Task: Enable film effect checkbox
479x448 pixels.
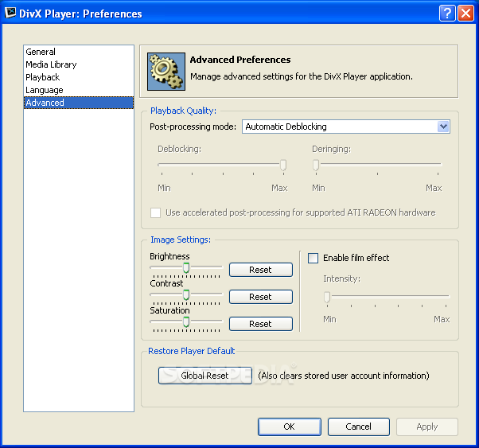Action: point(313,258)
